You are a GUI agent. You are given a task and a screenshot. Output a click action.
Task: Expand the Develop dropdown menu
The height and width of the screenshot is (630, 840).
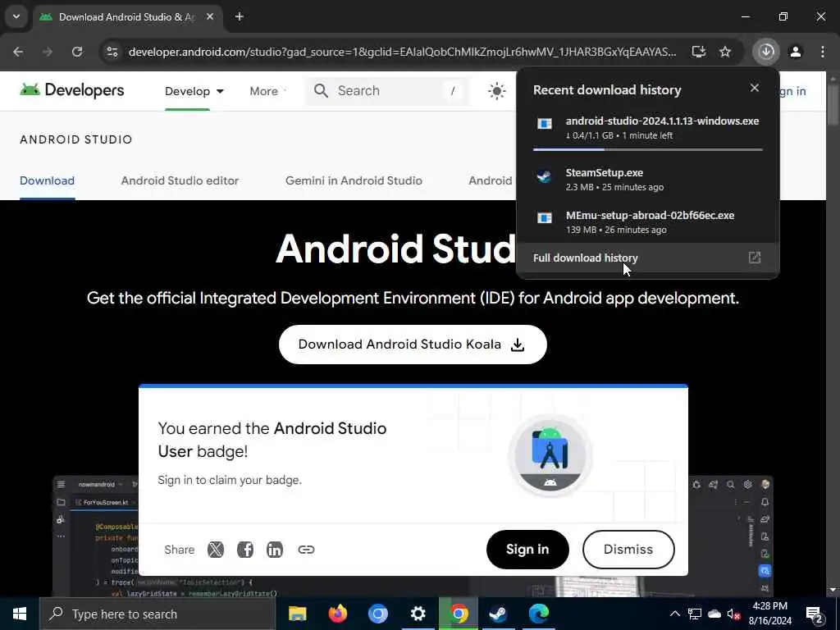tap(194, 92)
